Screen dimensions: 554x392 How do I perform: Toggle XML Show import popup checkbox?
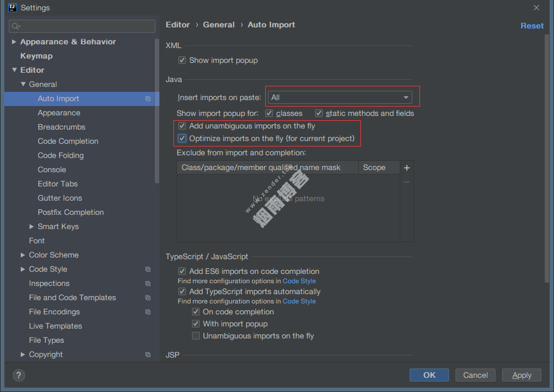pyautogui.click(x=183, y=60)
